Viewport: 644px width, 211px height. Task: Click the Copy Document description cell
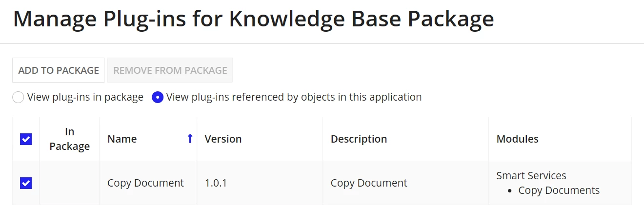369,183
